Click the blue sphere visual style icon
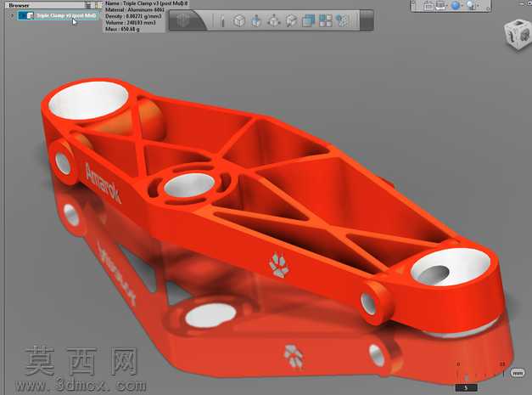This screenshot has width=532, height=395. [456, 5]
